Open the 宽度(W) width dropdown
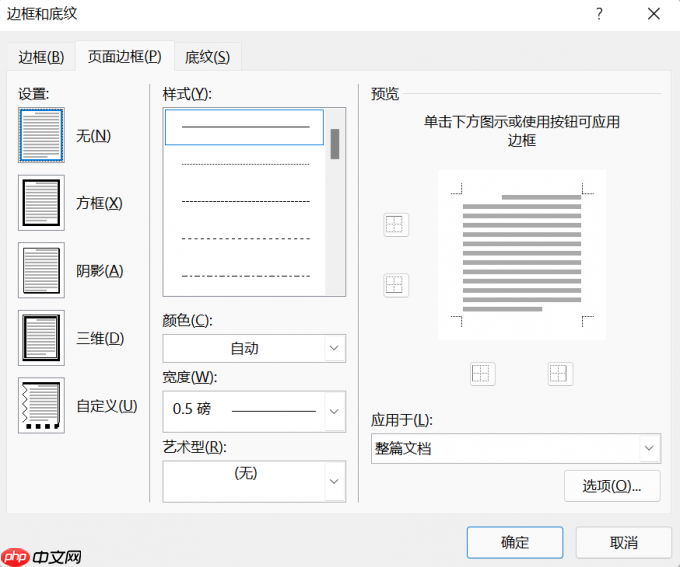This screenshot has height=567, width=680. (254, 411)
